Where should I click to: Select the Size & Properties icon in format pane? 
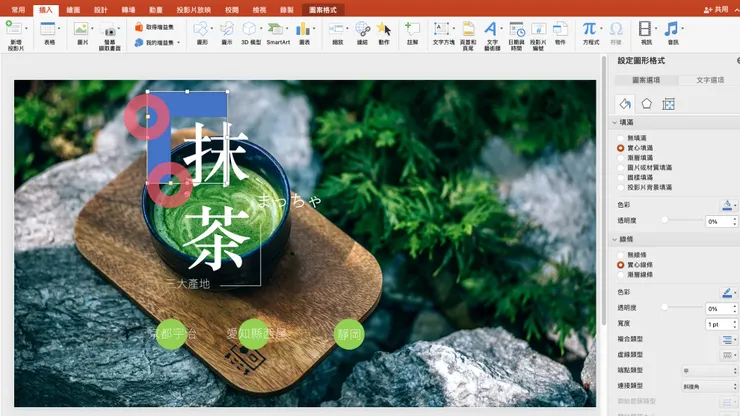tap(668, 103)
